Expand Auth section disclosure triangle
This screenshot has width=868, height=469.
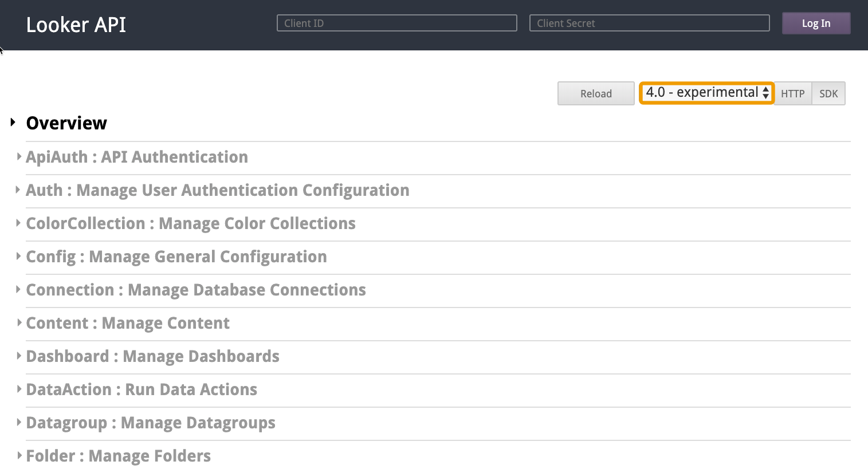[19, 190]
